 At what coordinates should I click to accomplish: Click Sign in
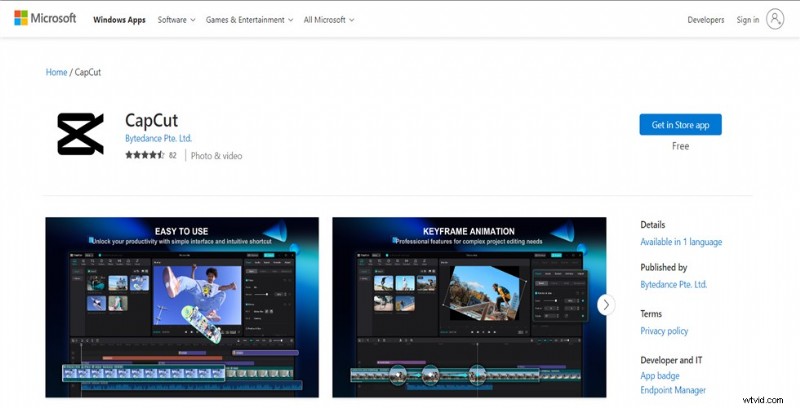click(x=747, y=20)
